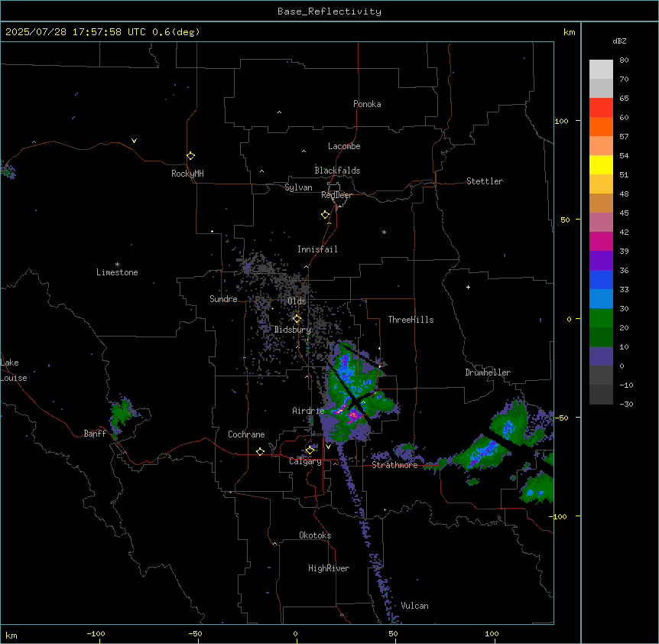This screenshot has height=644, width=659.
Task: Click the Sundre town label
Action: coord(223,299)
